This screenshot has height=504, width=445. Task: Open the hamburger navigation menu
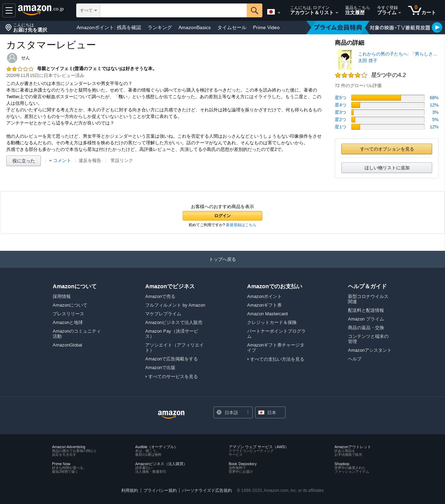tap(9, 10)
